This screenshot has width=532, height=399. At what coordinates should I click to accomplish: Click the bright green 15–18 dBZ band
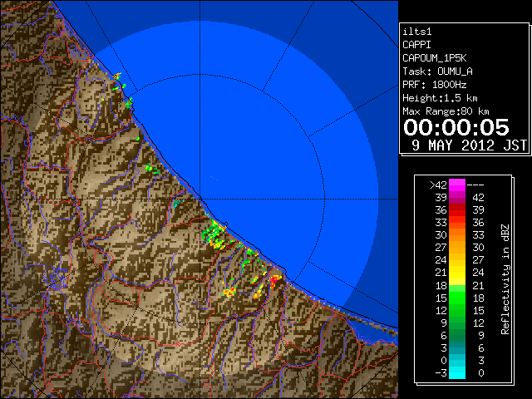[457, 298]
